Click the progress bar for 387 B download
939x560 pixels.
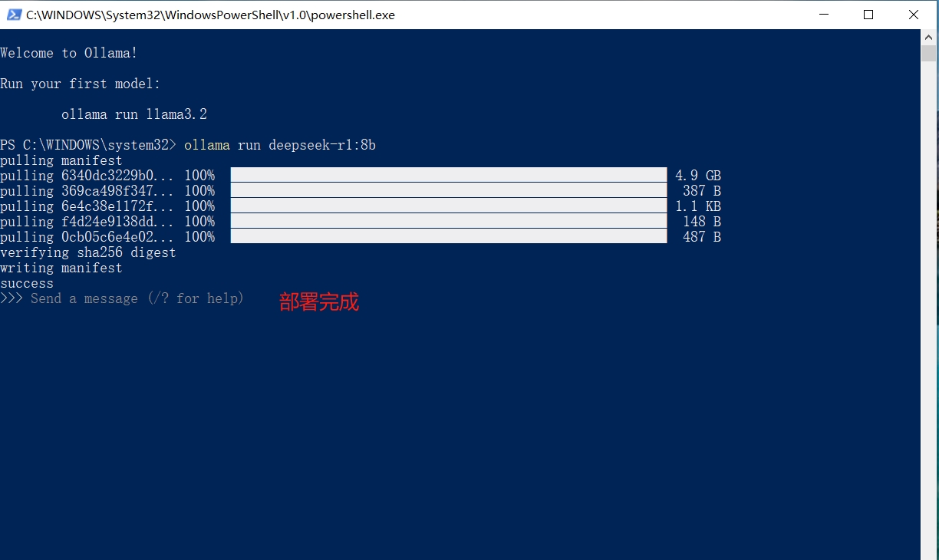tap(449, 190)
